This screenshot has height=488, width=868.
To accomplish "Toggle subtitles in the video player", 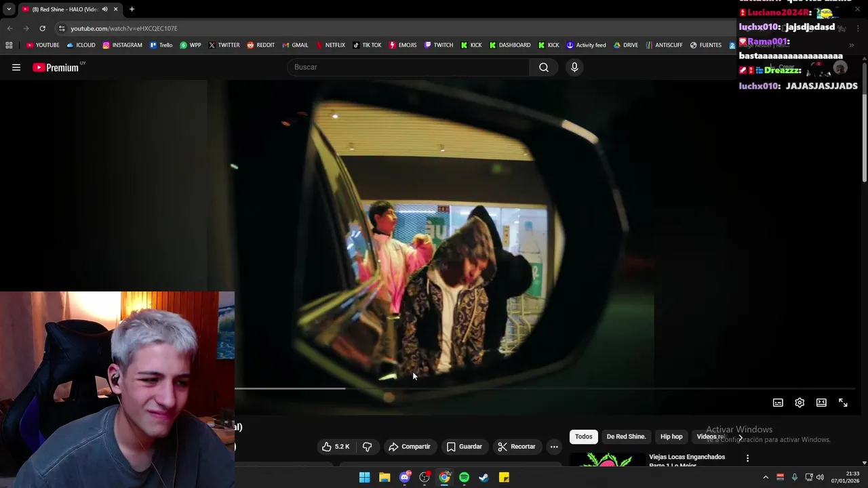I will click(778, 403).
